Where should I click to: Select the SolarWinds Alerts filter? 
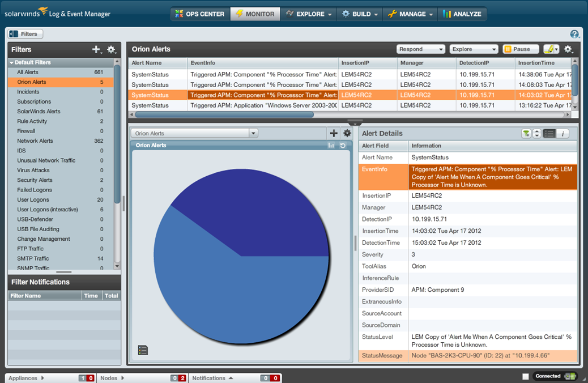point(61,112)
